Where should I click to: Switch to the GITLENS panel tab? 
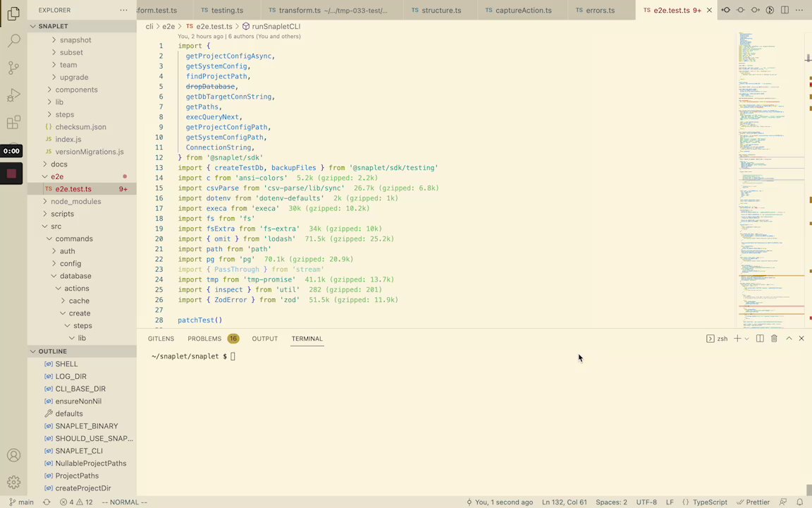[161, 339]
